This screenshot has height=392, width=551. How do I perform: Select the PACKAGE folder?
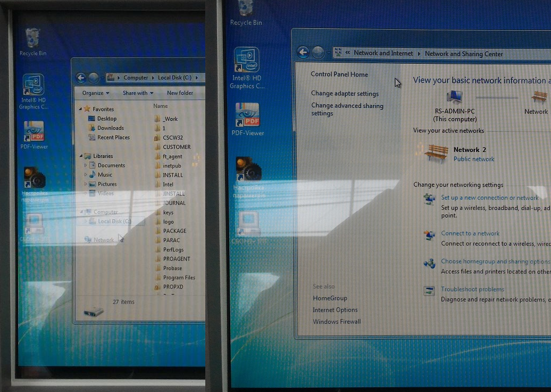pyautogui.click(x=174, y=231)
